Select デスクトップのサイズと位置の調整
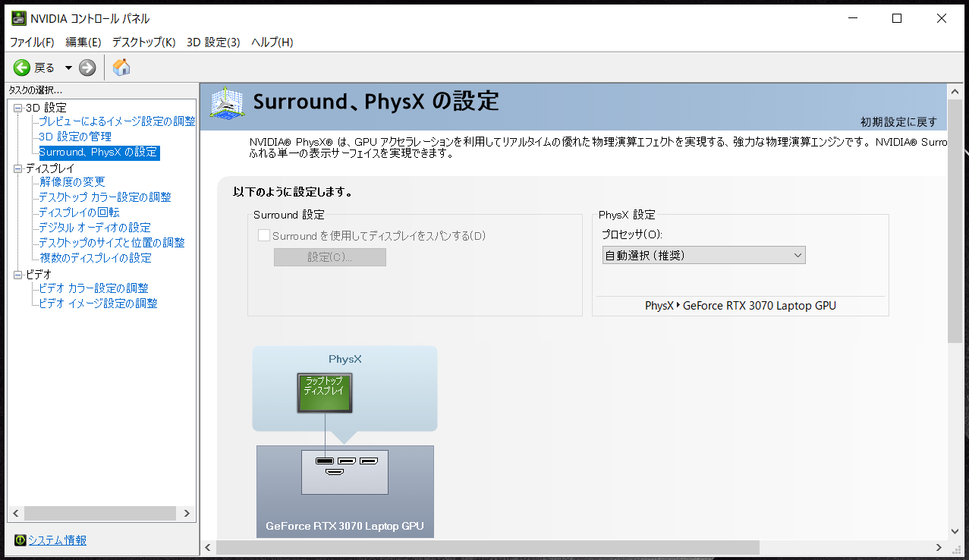This screenshot has width=969, height=560. pyautogui.click(x=112, y=243)
